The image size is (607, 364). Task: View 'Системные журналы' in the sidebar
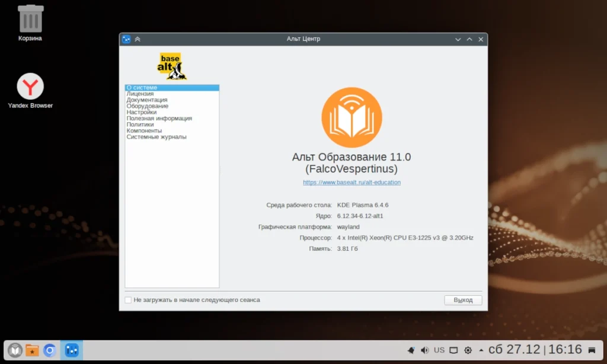[x=172, y=137]
